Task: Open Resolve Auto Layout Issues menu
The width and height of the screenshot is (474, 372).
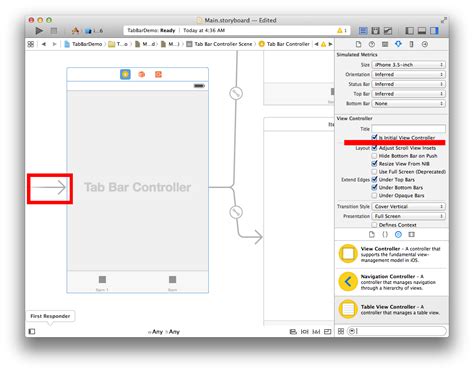Action: 316,332
